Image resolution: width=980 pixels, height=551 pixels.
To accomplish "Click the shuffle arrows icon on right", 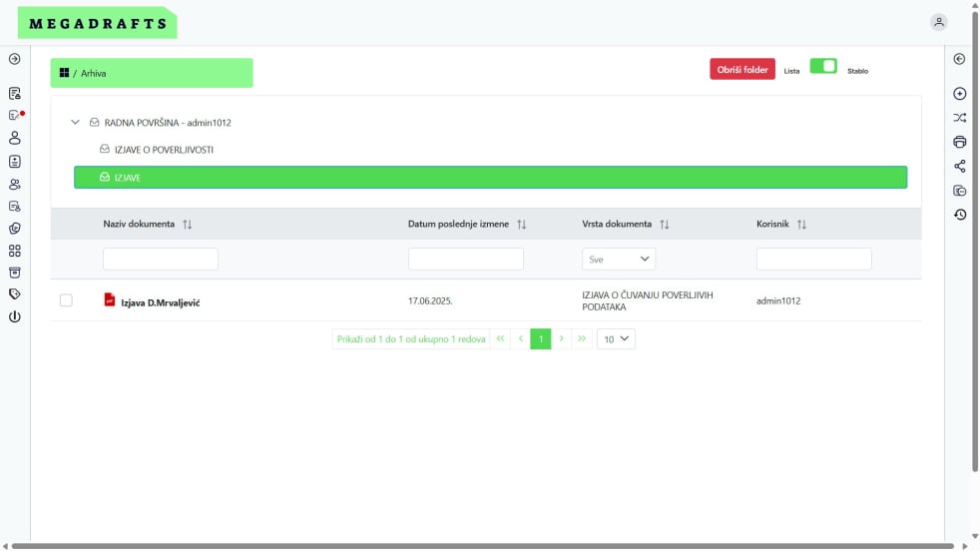I will coord(960,118).
